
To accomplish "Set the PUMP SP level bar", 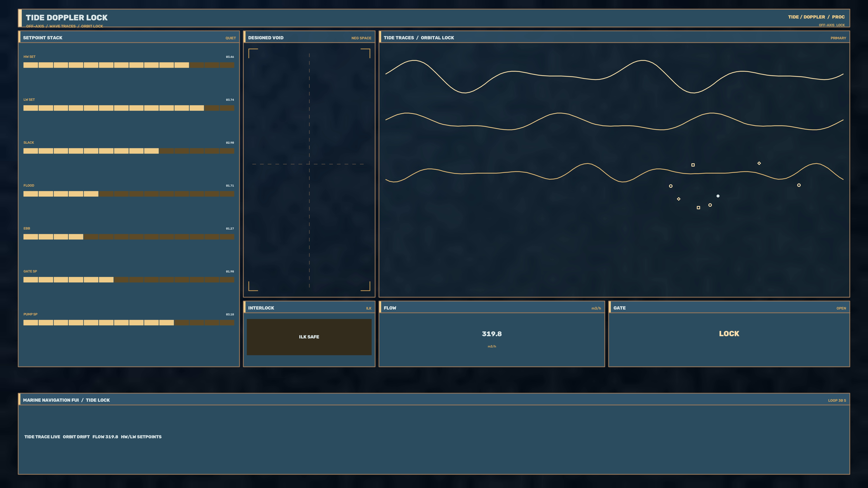I will (129, 323).
